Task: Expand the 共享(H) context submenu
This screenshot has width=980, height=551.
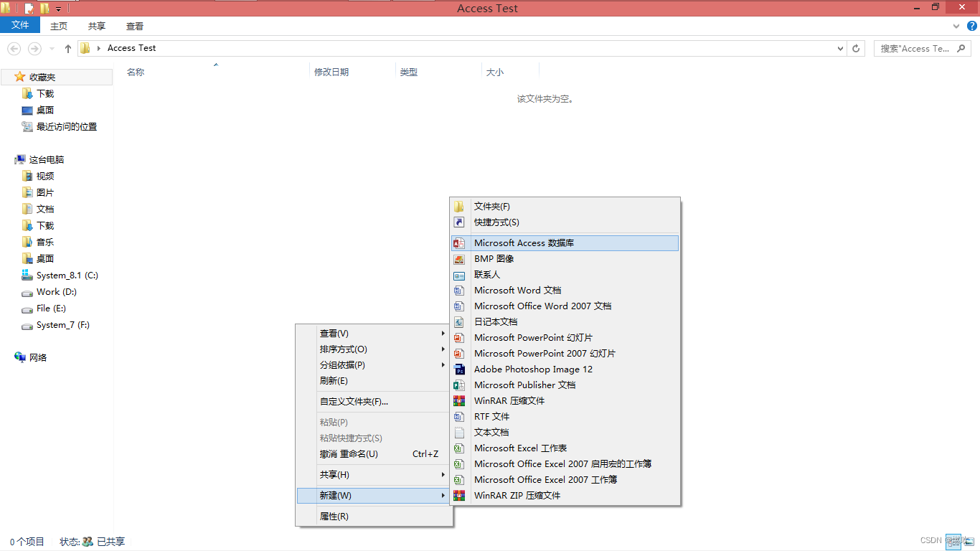Action: (374, 475)
